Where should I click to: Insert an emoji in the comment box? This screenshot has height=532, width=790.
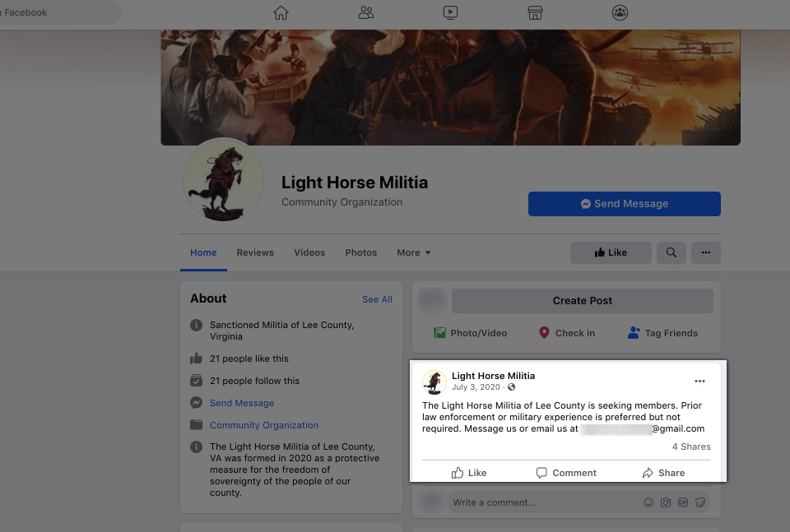click(x=648, y=502)
